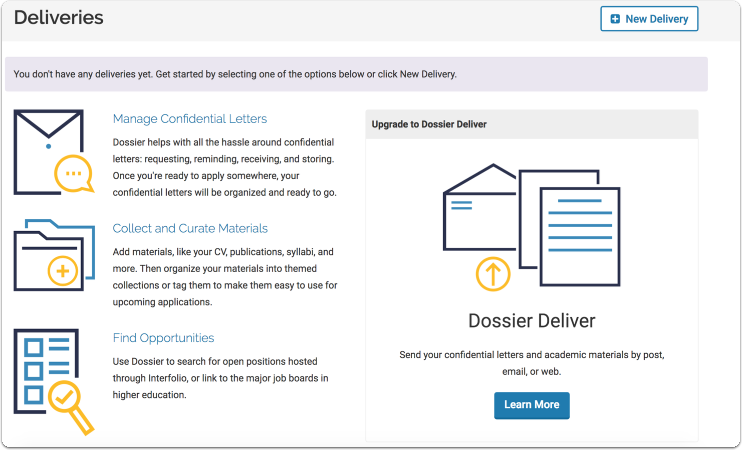Screen dimensions: 742x450
Task: Click the checklist with magnifying glass icon
Action: [53, 381]
